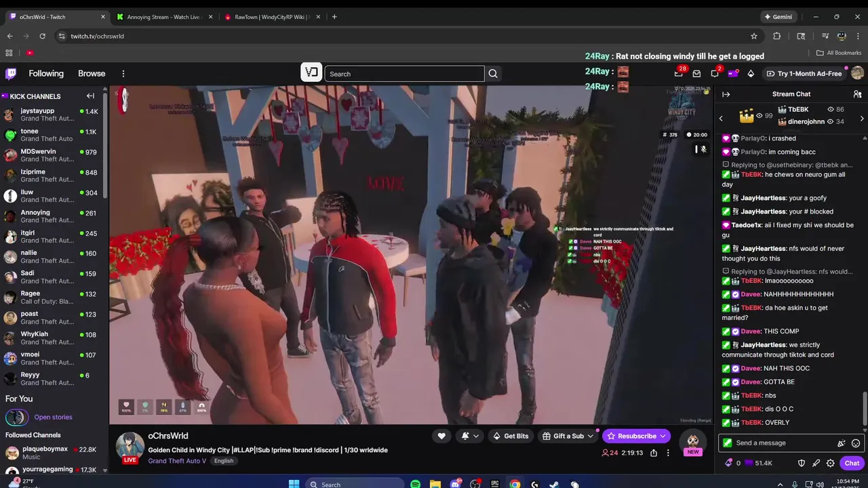Click the Twitch search input field

tap(404, 74)
